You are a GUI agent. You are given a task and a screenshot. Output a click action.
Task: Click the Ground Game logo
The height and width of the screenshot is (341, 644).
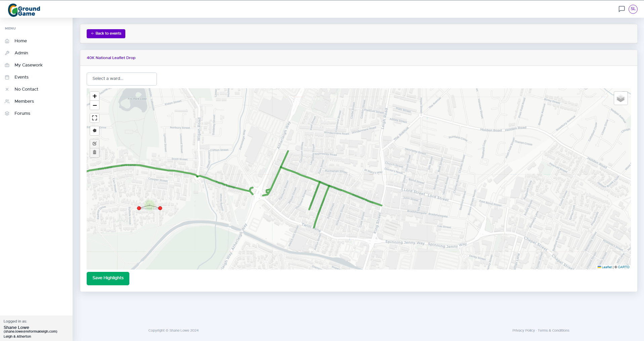click(x=24, y=9)
